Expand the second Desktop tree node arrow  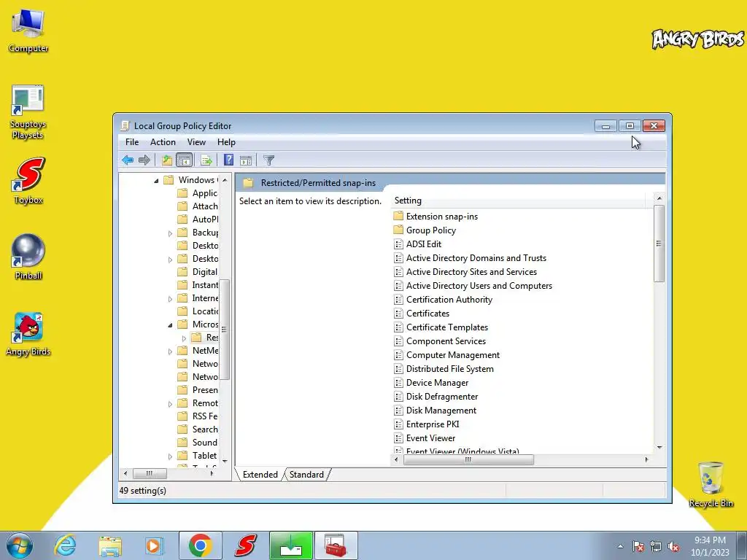pyautogui.click(x=170, y=260)
